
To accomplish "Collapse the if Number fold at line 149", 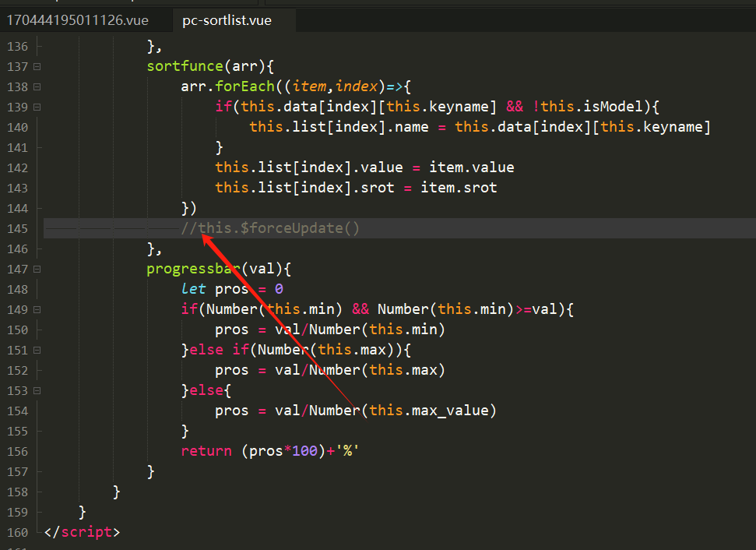I will pyautogui.click(x=37, y=310).
